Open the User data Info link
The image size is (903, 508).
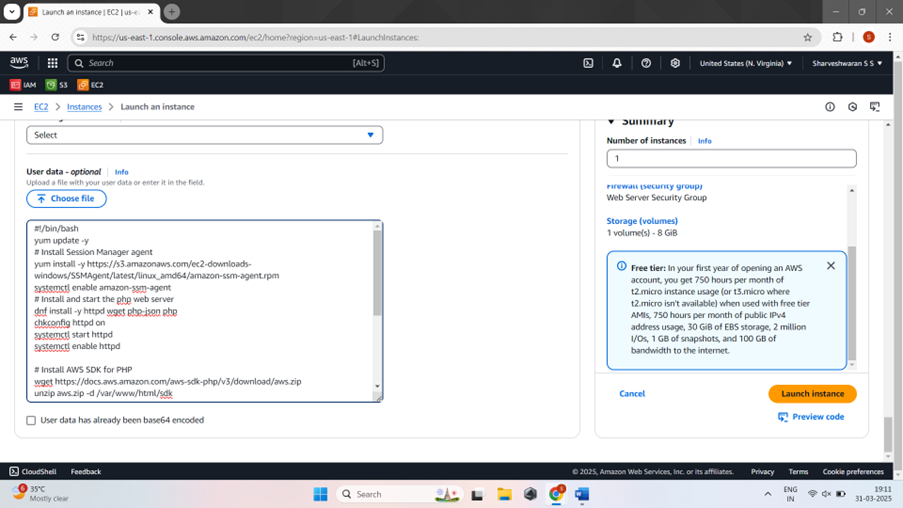tap(122, 172)
